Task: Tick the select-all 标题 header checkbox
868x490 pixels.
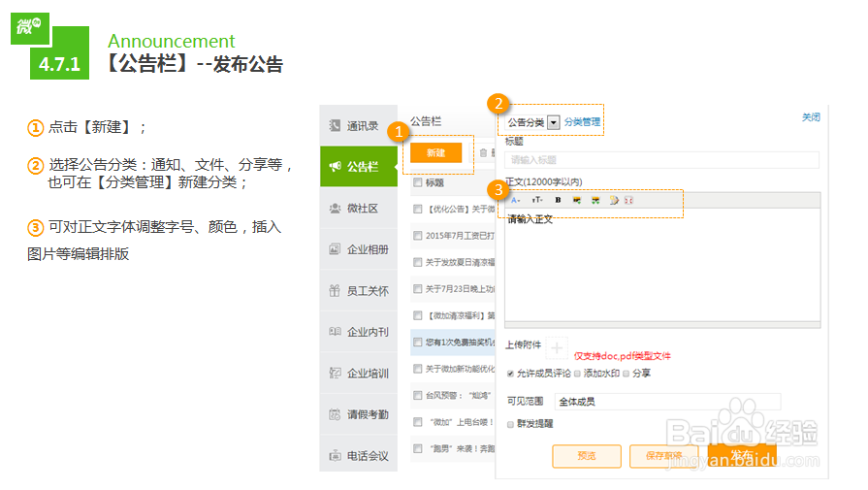Action: [x=418, y=182]
